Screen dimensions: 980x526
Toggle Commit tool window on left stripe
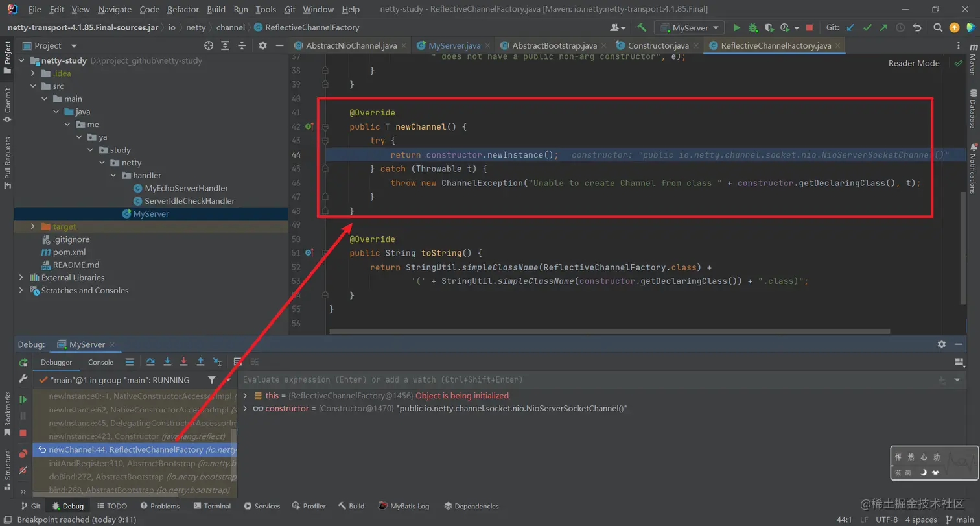click(x=8, y=105)
